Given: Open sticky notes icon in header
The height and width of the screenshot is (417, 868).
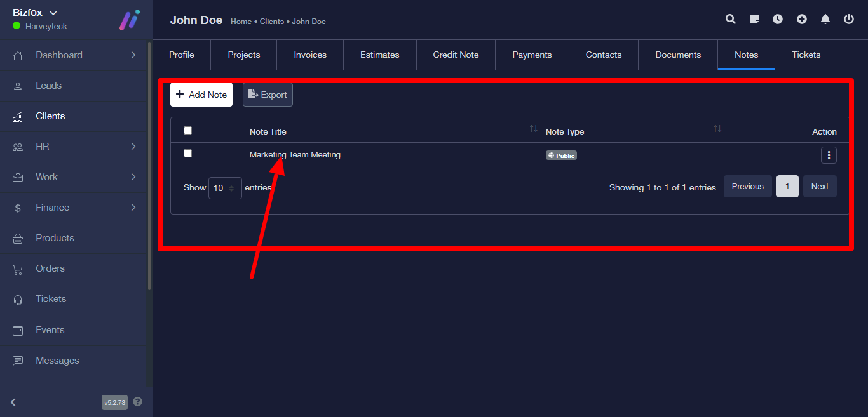Looking at the screenshot, I should [x=754, y=20].
